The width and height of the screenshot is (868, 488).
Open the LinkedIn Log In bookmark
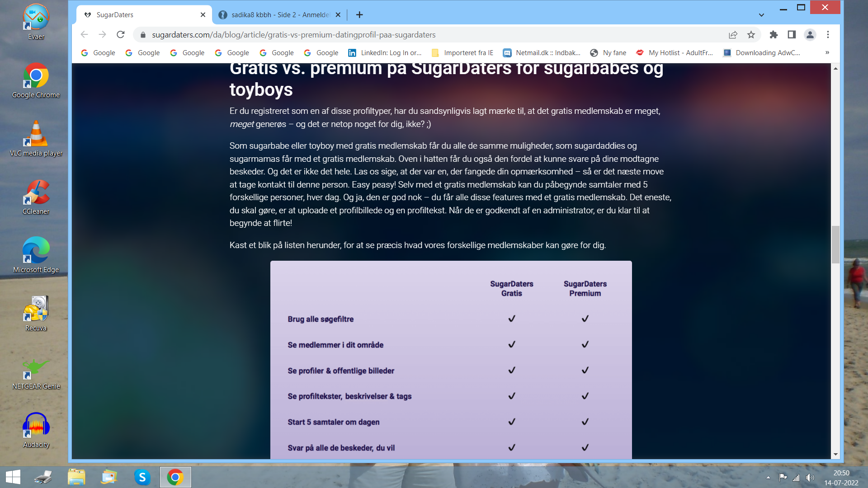click(385, 53)
